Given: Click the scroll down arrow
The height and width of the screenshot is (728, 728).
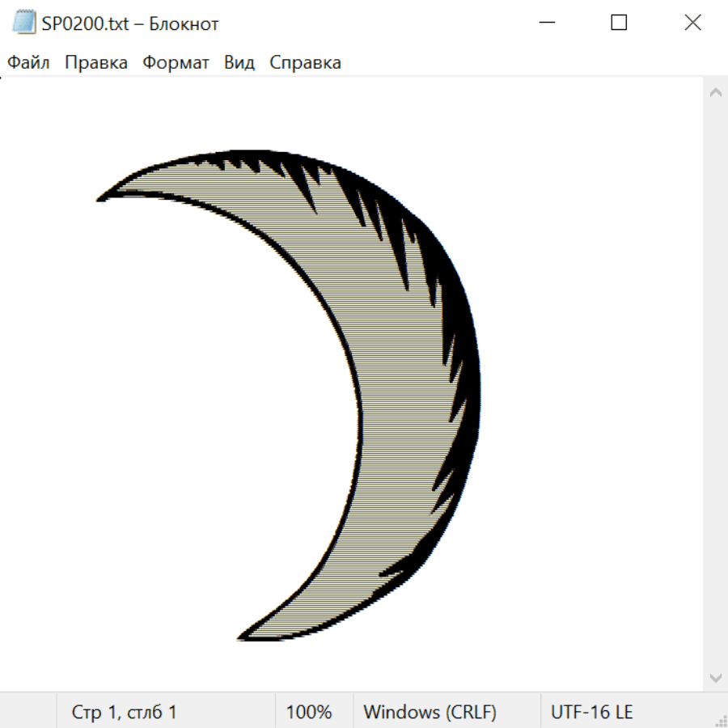Looking at the screenshot, I should tap(715, 677).
